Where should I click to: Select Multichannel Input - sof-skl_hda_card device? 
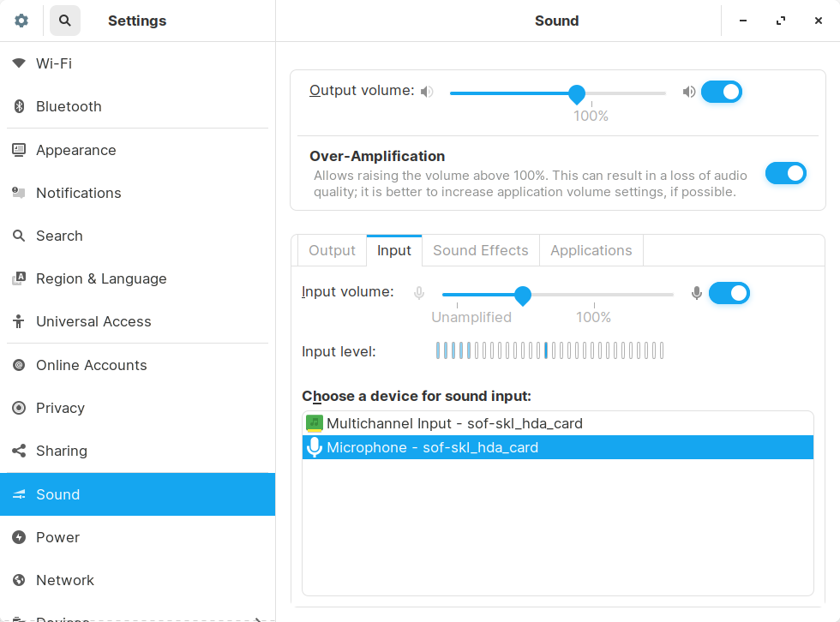tap(454, 423)
